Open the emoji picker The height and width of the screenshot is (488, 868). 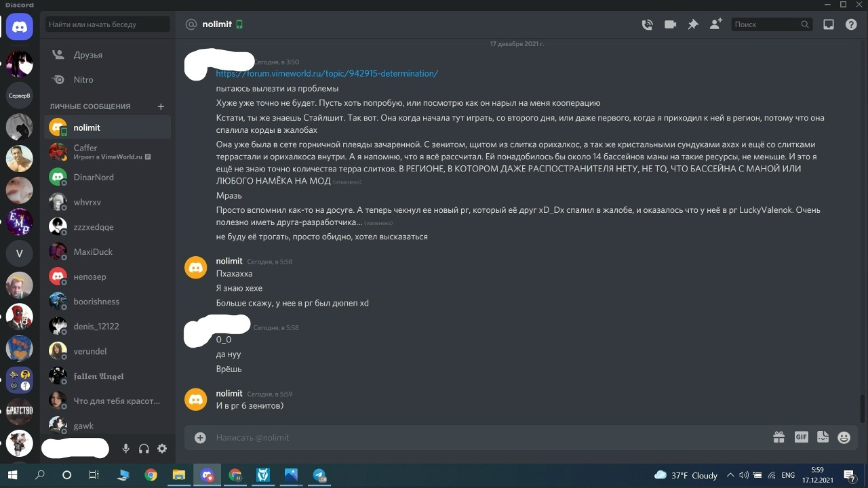(844, 437)
